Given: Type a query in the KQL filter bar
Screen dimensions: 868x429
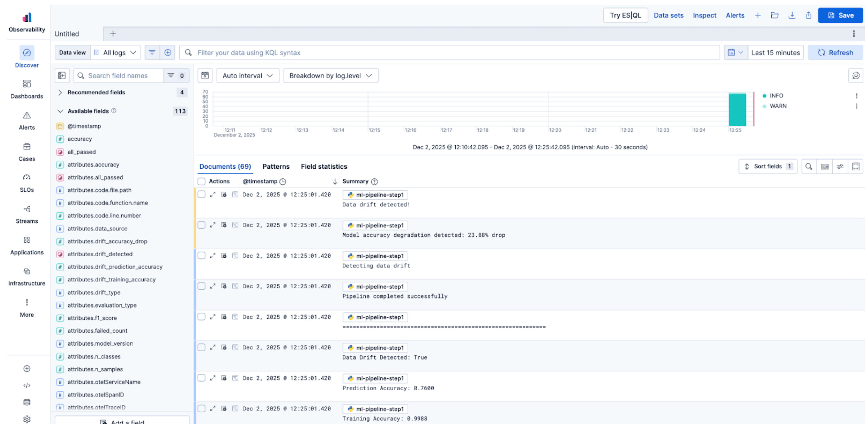Looking at the screenshot, I should (x=404, y=52).
